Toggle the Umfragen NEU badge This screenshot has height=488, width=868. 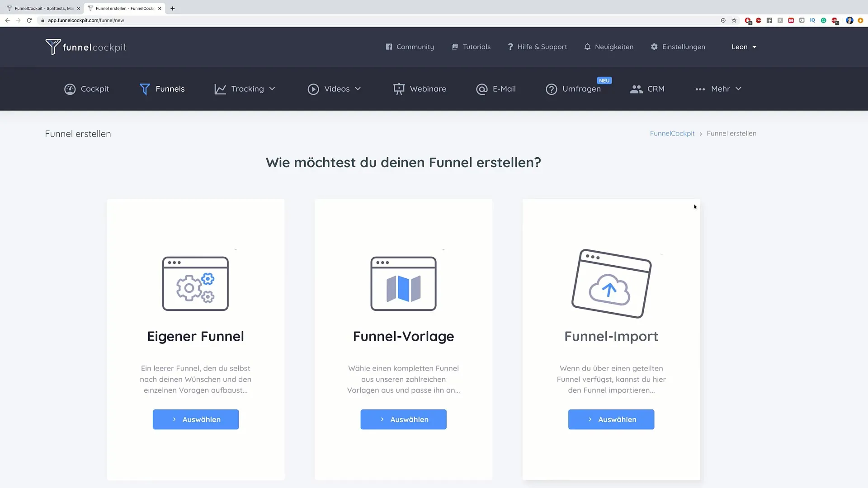(x=605, y=80)
